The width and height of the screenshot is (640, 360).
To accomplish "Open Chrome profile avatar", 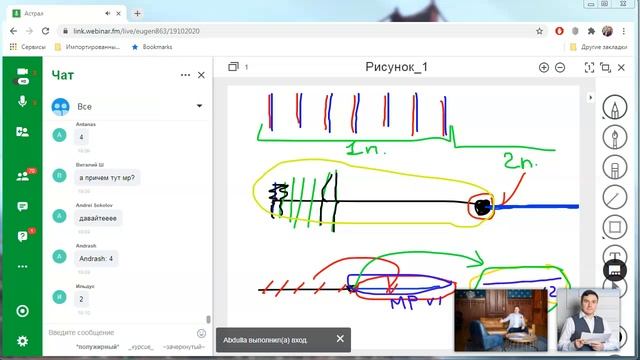I will [607, 31].
